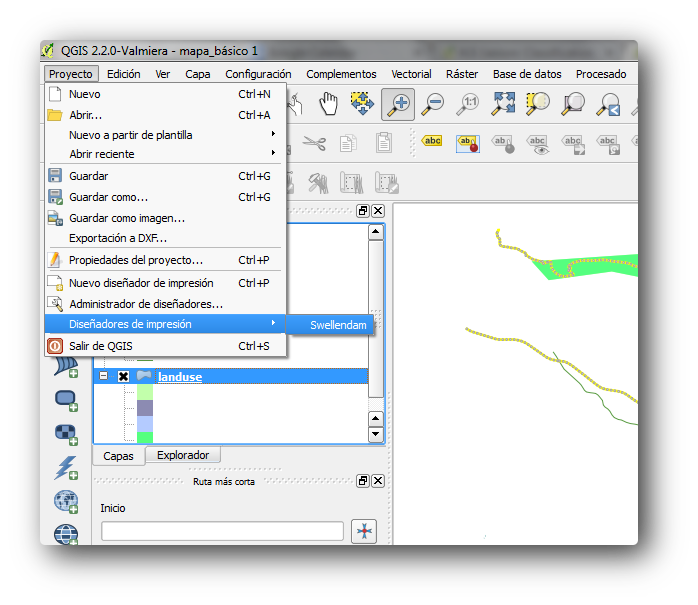Viewport: 698px width, 605px height.
Task: Choose Guardar como... menu entry
Action: click(x=165, y=197)
